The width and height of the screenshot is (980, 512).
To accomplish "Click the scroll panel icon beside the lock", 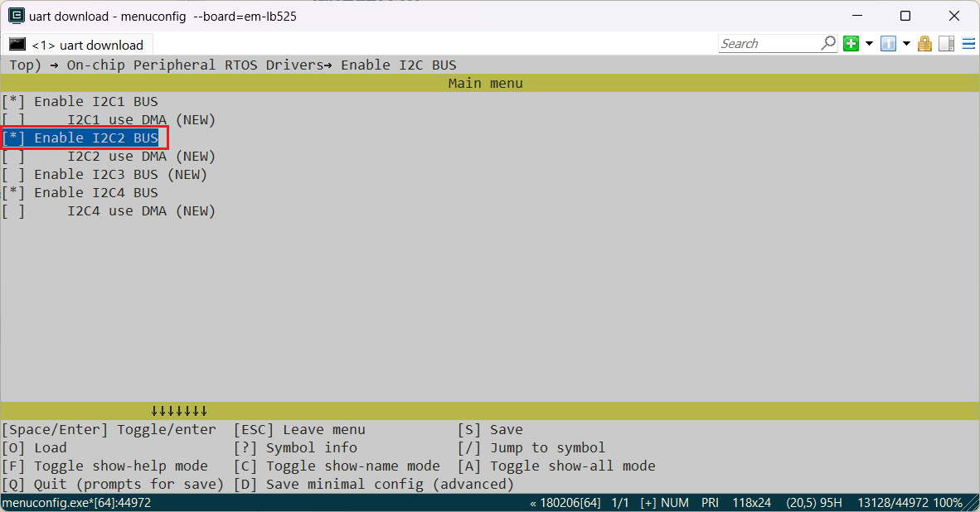I will pos(946,44).
